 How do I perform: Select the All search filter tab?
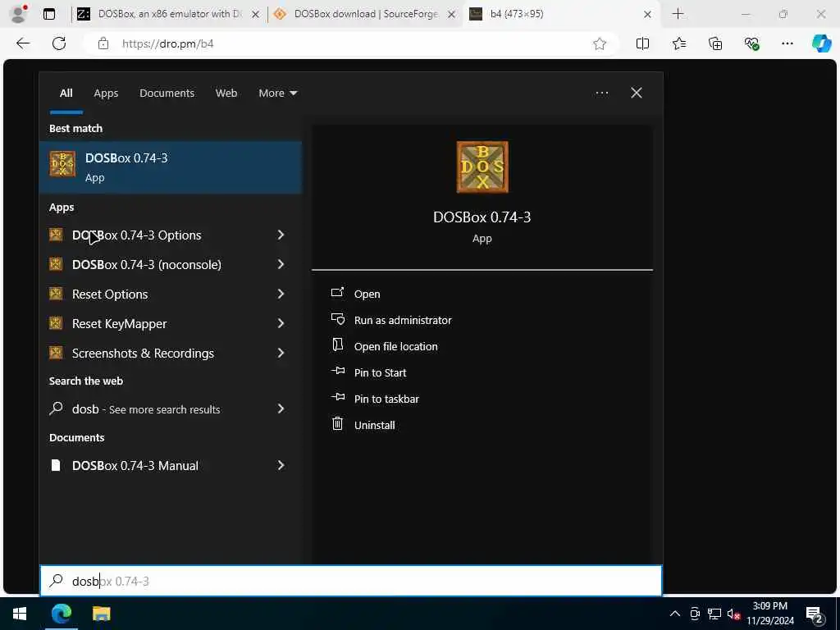point(66,94)
